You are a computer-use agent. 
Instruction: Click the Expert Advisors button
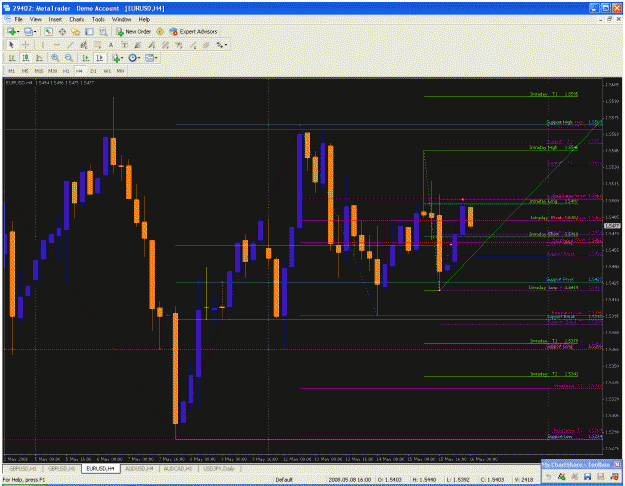[x=193, y=31]
